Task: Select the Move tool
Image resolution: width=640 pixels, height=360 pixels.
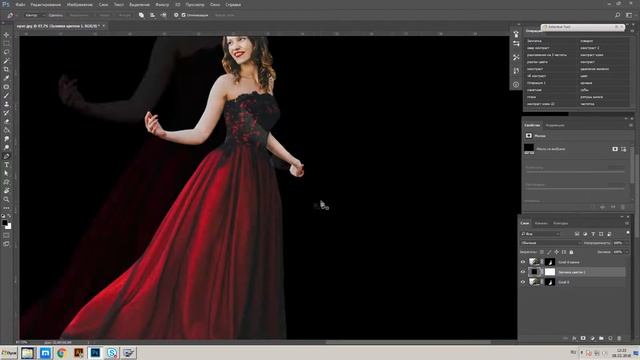Action: coord(6,35)
